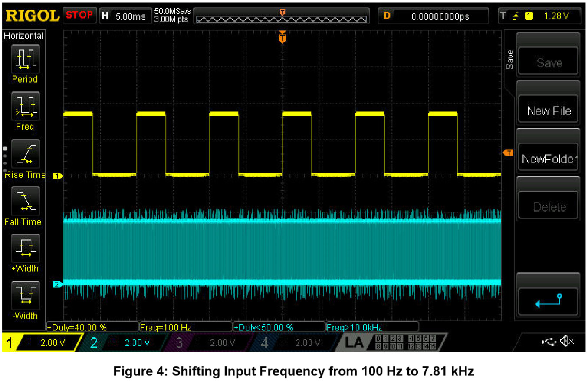Click the Freq>10.0kHz measurement
The image size is (588, 381).
pos(372,327)
